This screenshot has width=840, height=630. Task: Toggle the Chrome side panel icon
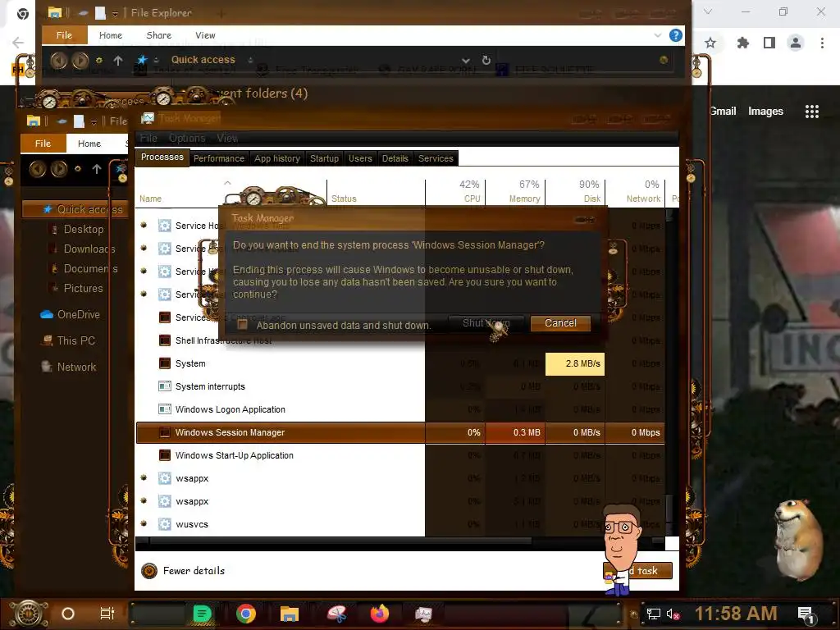(x=769, y=43)
